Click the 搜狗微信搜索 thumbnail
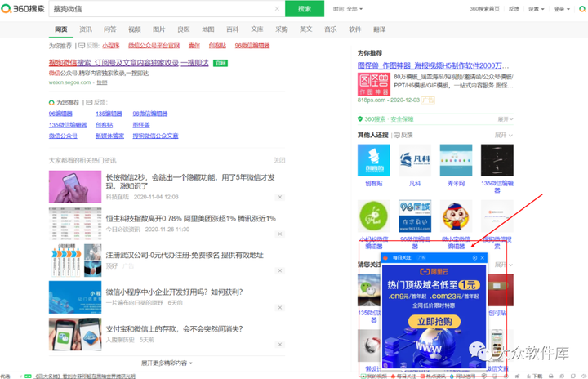The image size is (588, 379). point(497,216)
